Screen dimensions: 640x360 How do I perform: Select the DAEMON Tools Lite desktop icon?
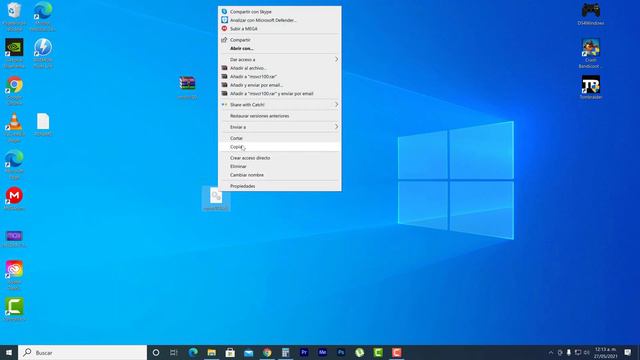coord(43,53)
